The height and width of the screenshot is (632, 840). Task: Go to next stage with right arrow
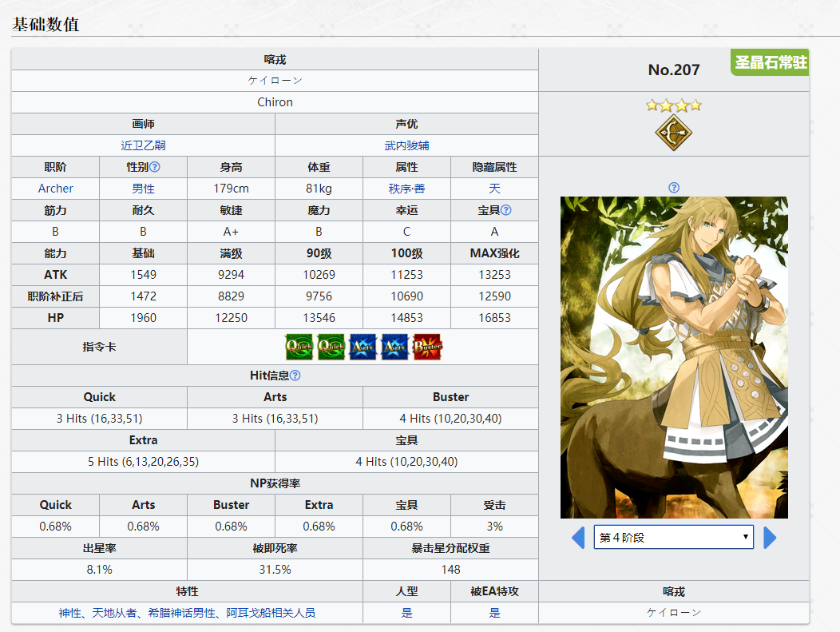click(x=770, y=538)
